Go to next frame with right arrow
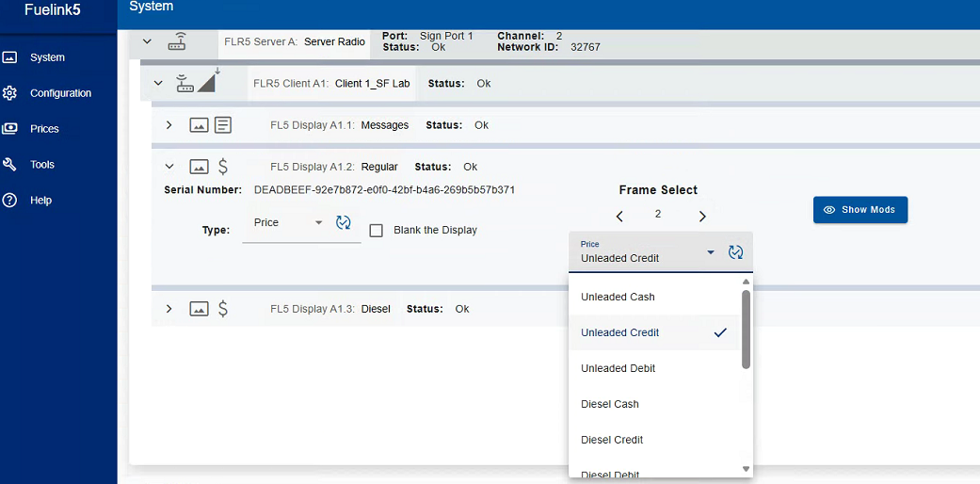 point(702,217)
